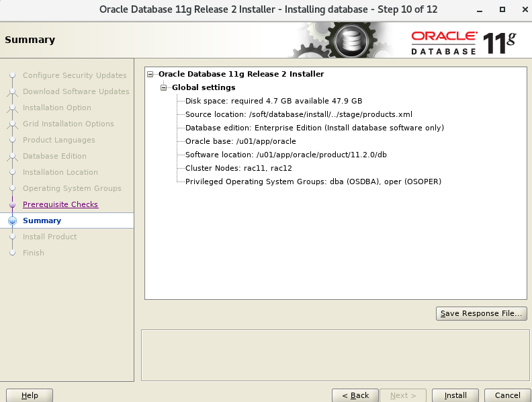Select Privileged Operating System Groups entry
This screenshot has height=402, width=532.
pyautogui.click(x=313, y=182)
